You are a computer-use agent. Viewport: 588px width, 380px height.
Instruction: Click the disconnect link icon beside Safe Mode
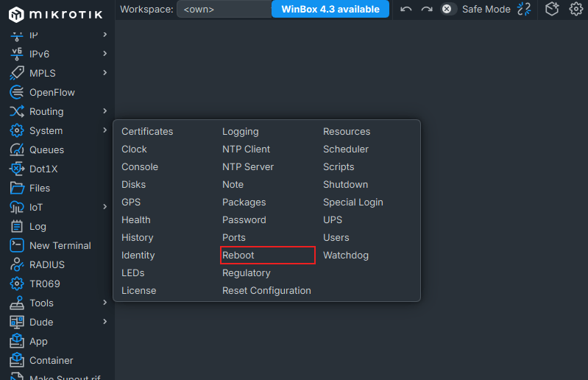click(524, 9)
